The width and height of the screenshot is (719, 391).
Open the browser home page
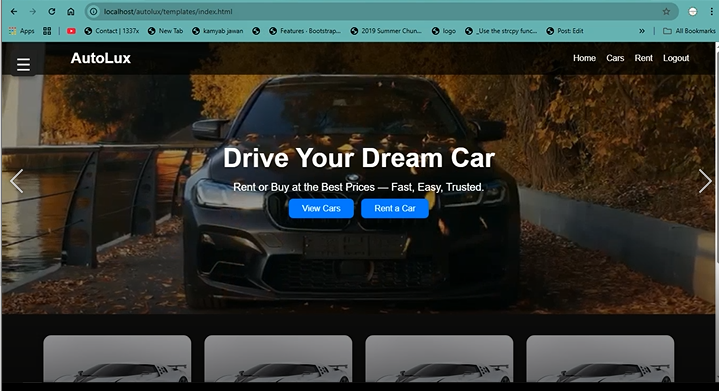[x=71, y=11]
